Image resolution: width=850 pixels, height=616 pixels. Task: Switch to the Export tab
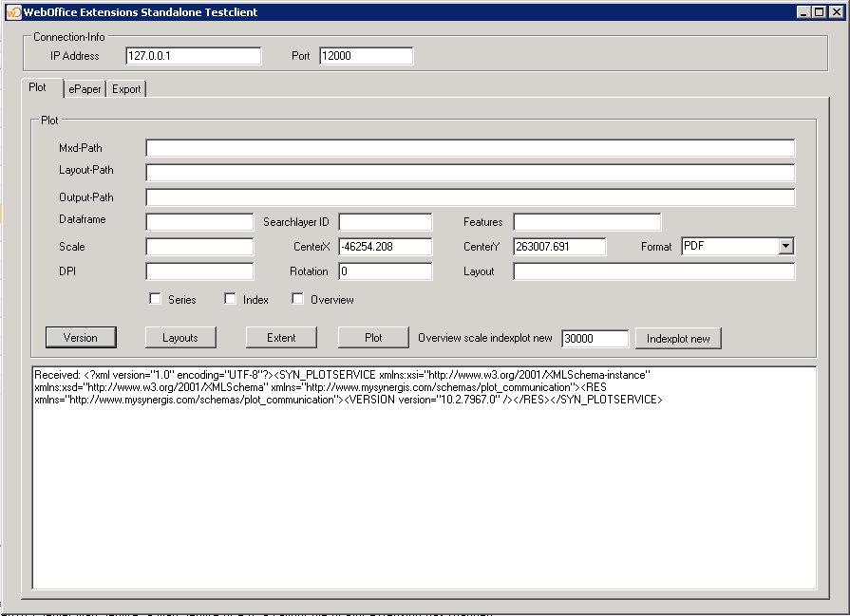[x=125, y=88]
